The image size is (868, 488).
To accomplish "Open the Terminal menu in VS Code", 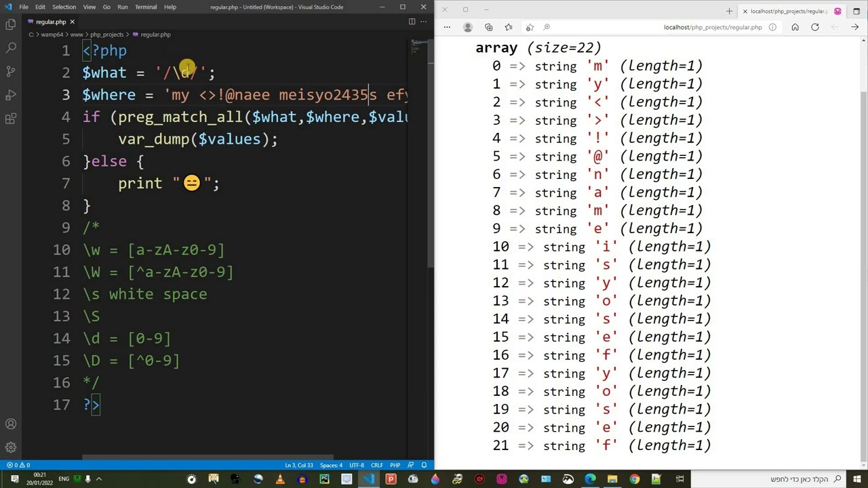I will click(146, 7).
